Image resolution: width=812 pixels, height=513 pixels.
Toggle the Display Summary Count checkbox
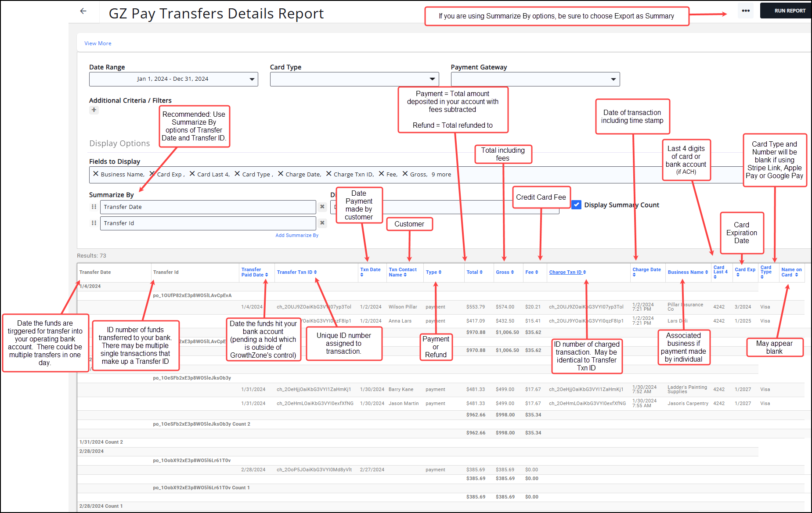tap(577, 205)
